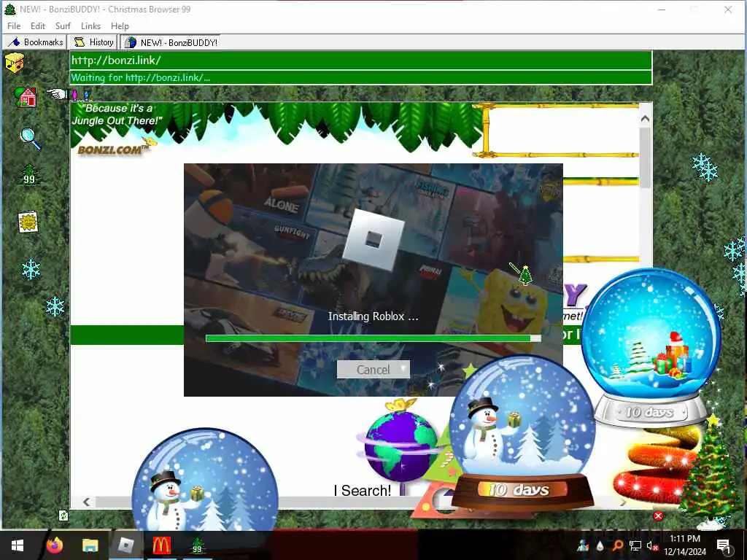The image size is (747, 560).
Task: Launch Firefox from the taskbar
Action: [x=54, y=545]
